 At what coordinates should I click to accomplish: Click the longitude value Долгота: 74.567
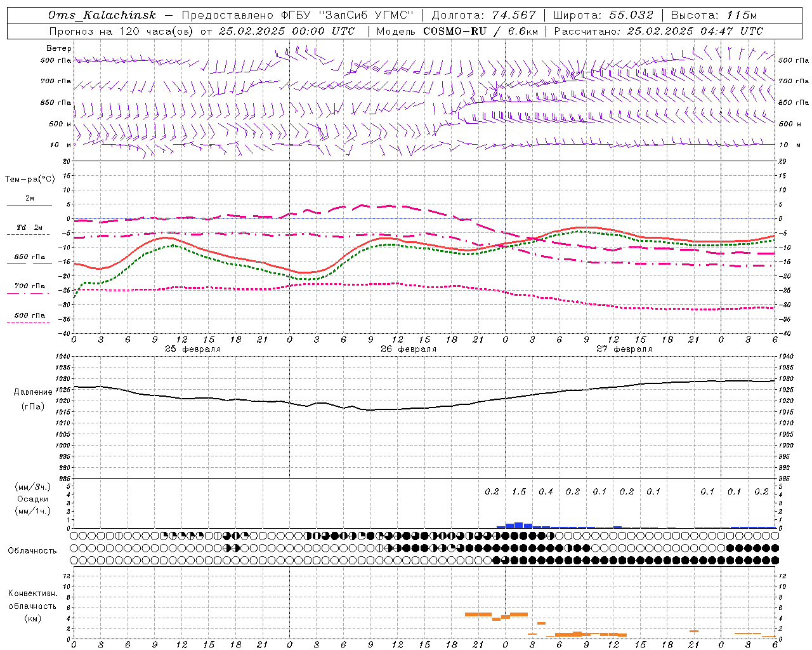(484, 15)
